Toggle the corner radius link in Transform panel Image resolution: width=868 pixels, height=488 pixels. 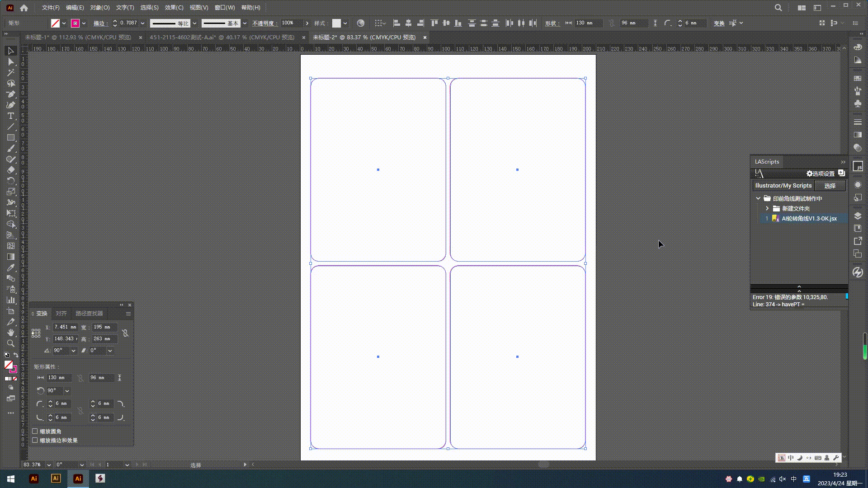[80, 411]
